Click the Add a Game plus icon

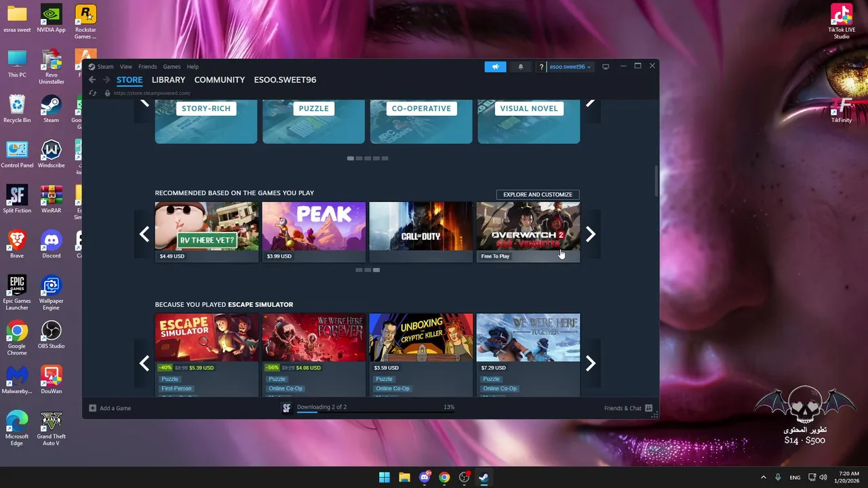pyautogui.click(x=92, y=408)
